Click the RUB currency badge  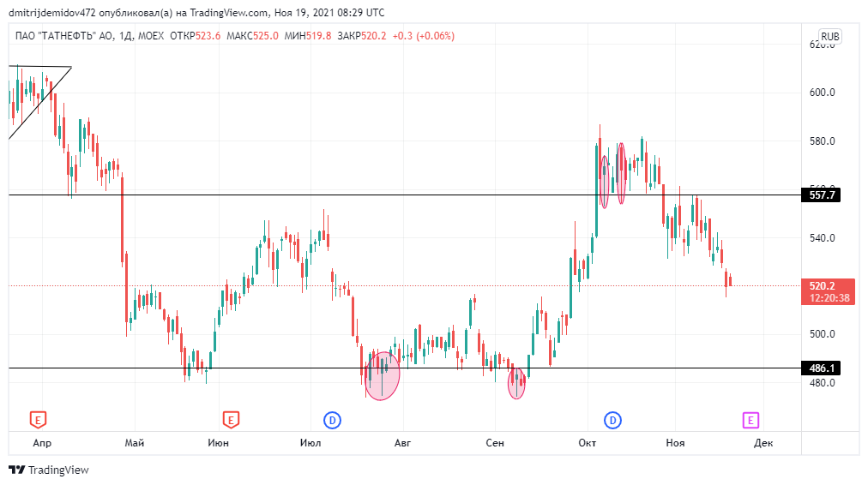(x=829, y=37)
